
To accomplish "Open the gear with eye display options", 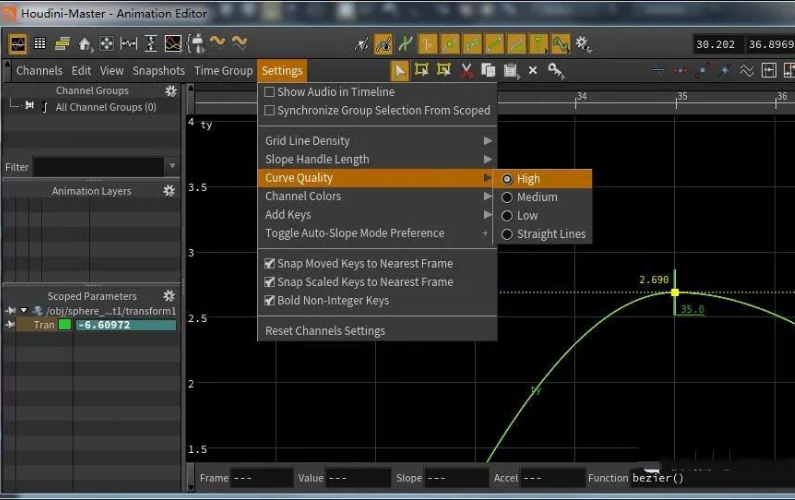I will tap(584, 45).
